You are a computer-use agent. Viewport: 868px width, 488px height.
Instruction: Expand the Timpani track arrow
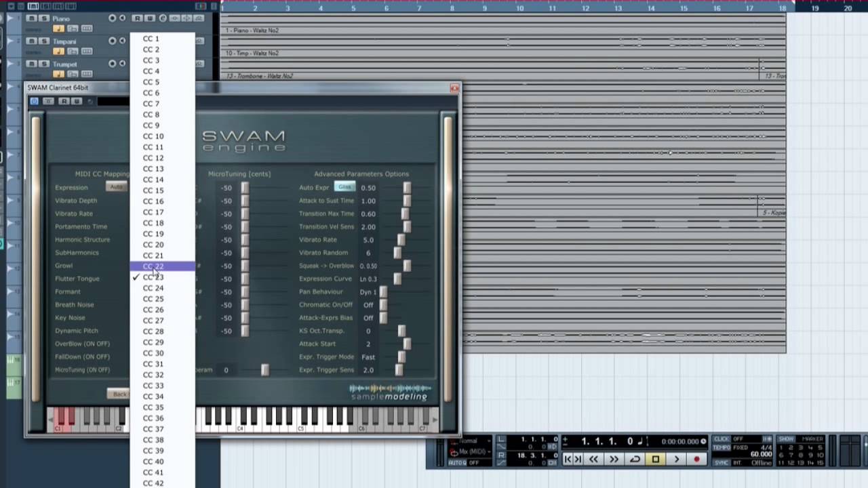9,41
